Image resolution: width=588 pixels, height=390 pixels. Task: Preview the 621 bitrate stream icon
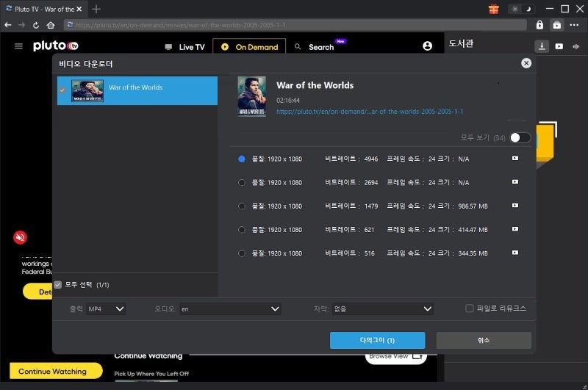515,229
